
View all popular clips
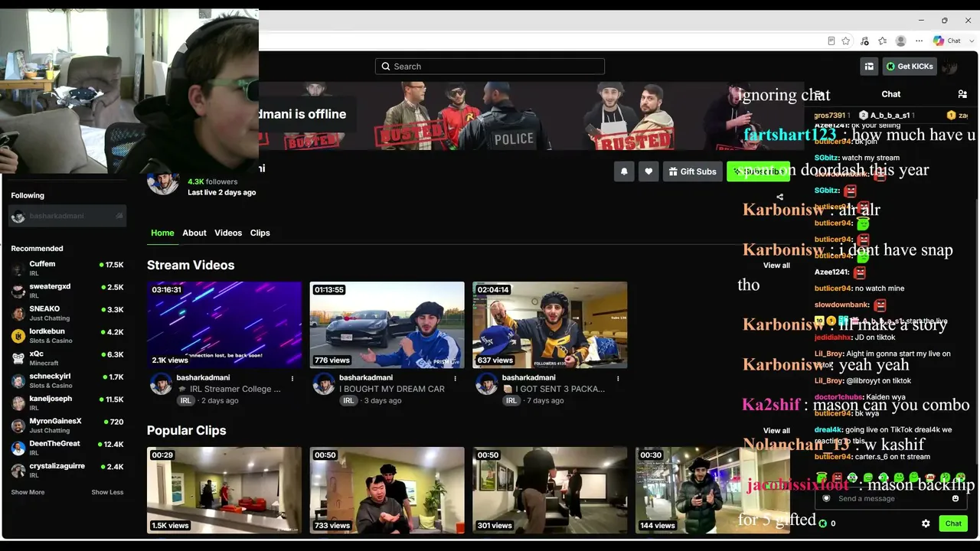pyautogui.click(x=776, y=431)
